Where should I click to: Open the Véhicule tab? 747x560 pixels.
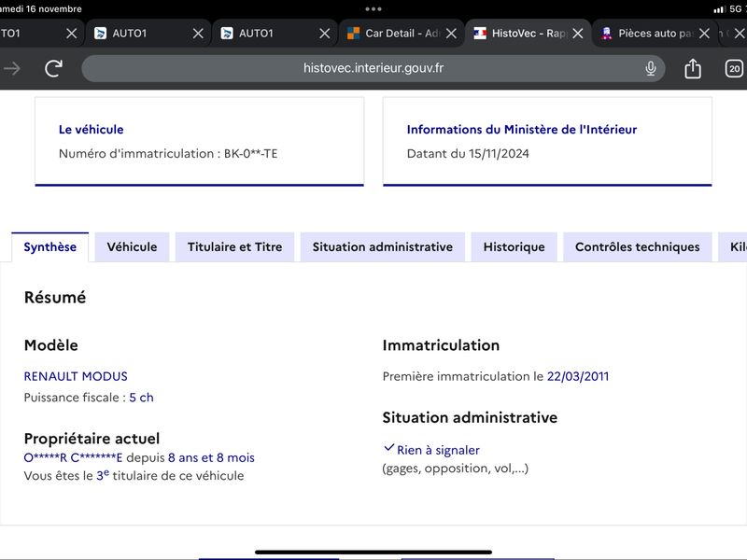tap(132, 247)
